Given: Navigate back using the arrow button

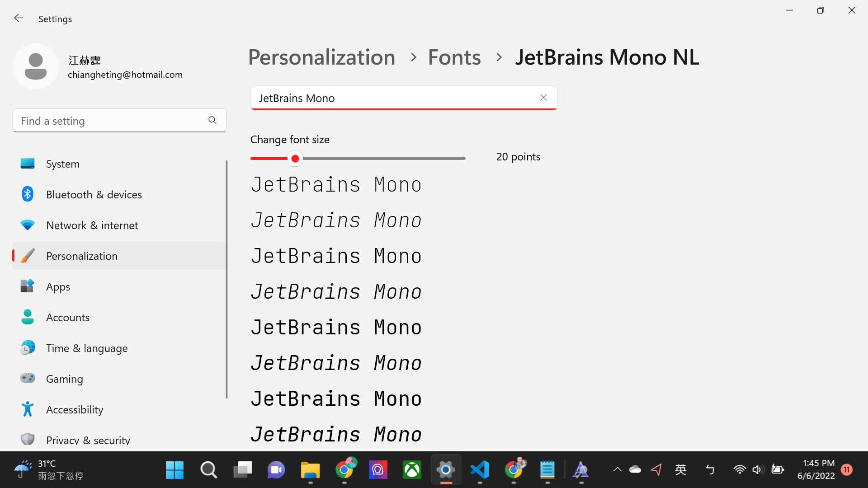Looking at the screenshot, I should click(17, 18).
